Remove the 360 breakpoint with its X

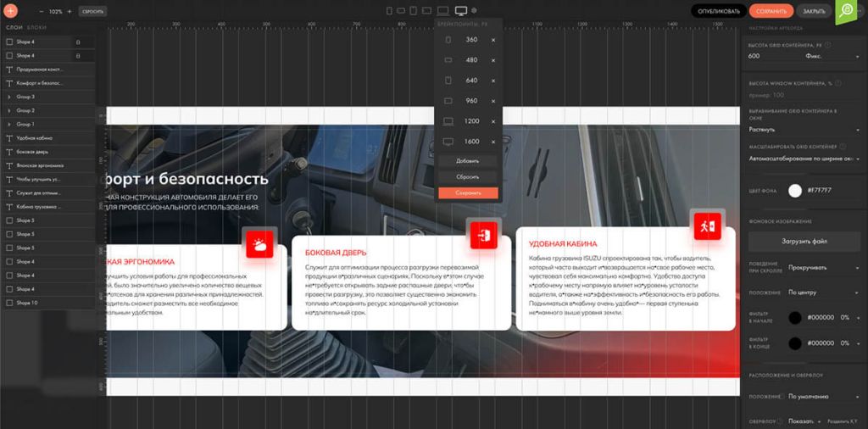[x=493, y=40]
